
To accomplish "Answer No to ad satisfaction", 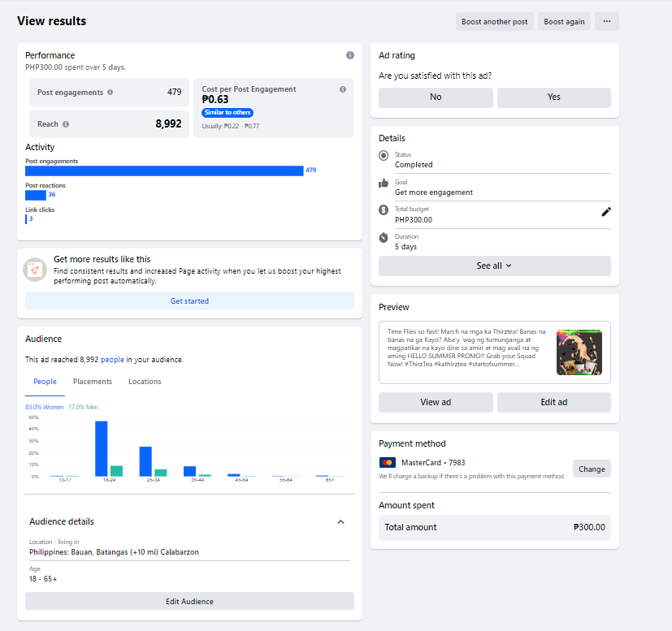I will click(x=436, y=97).
